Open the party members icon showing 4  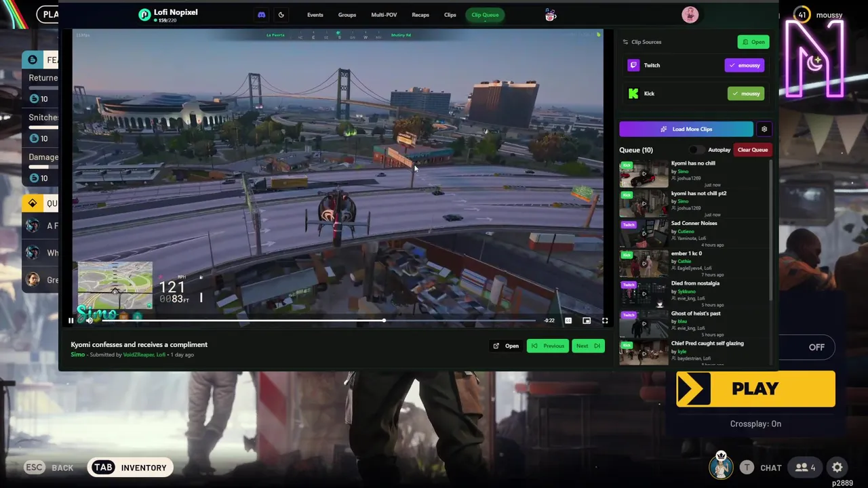(x=806, y=468)
